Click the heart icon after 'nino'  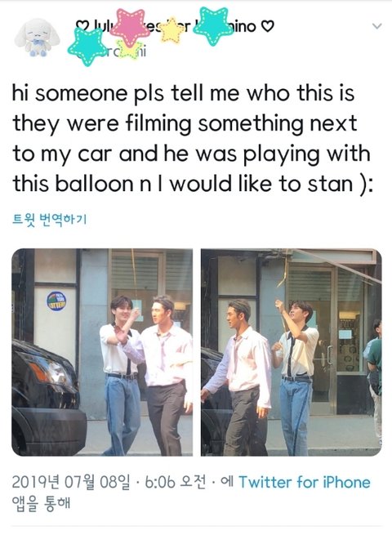(x=268, y=26)
